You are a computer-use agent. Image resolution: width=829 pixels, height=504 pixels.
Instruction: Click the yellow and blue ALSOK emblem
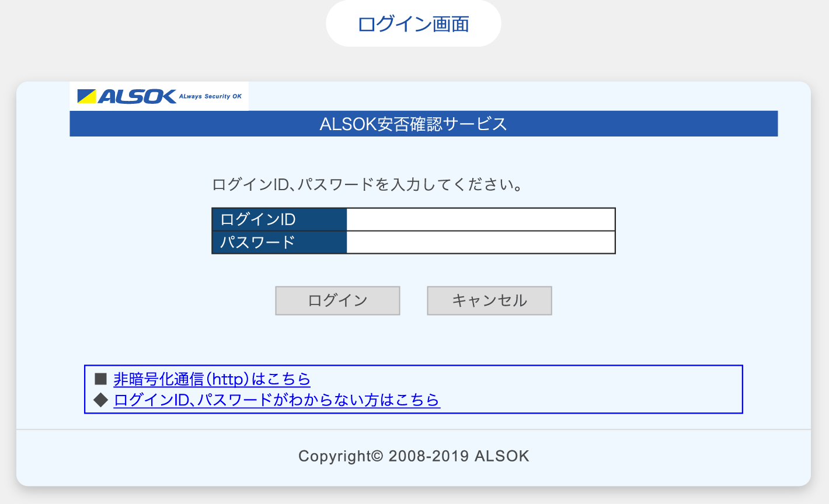coord(86,96)
